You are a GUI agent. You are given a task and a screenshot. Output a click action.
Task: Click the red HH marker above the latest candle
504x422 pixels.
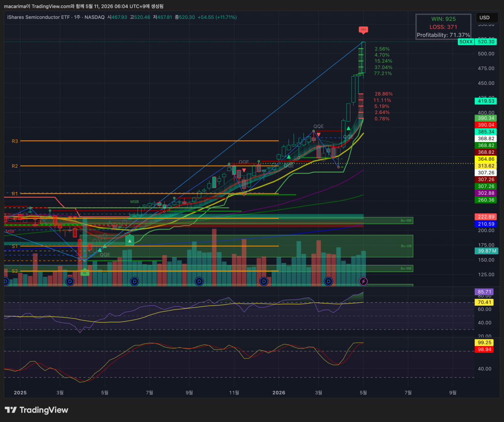[x=363, y=30]
